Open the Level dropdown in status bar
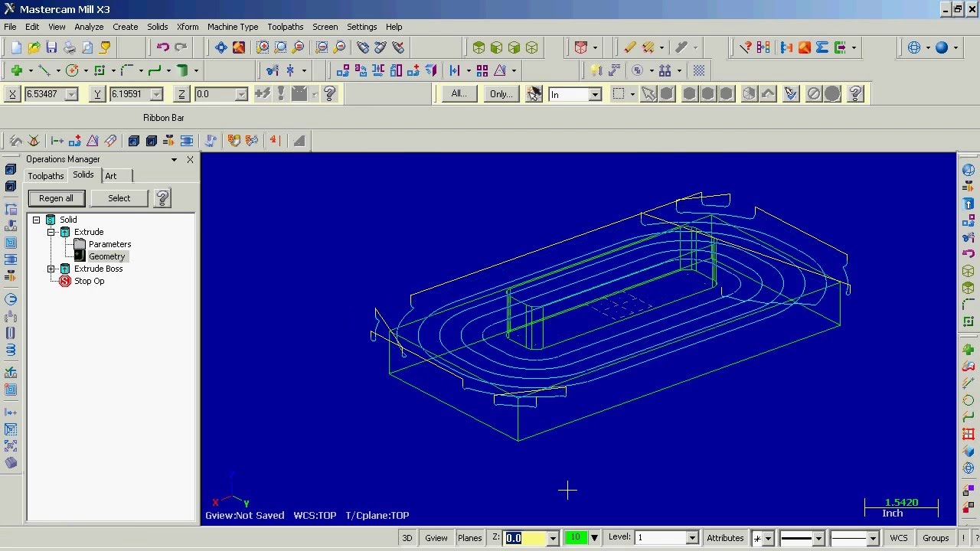The width and height of the screenshot is (980, 551). click(692, 538)
